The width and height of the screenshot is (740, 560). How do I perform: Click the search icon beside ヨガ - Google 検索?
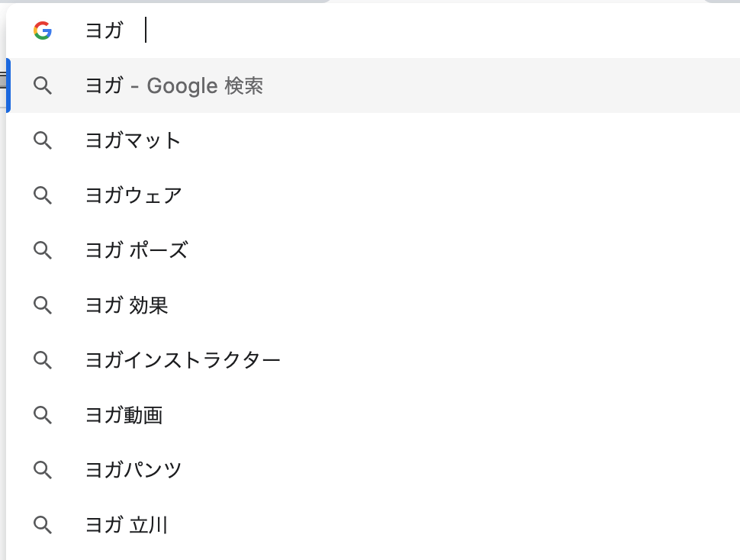click(x=43, y=85)
